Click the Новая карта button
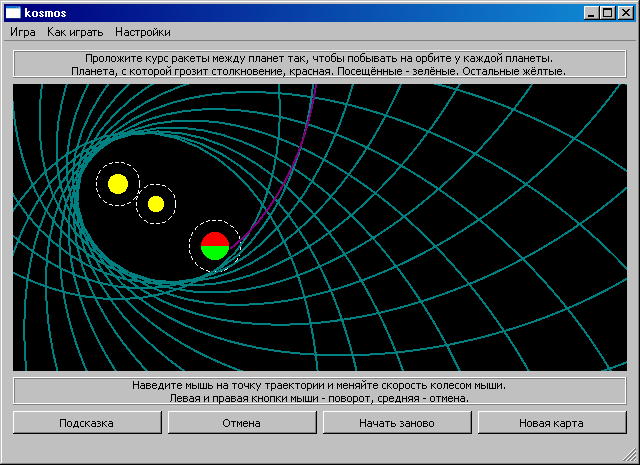This screenshot has height=465, width=640. [x=551, y=423]
